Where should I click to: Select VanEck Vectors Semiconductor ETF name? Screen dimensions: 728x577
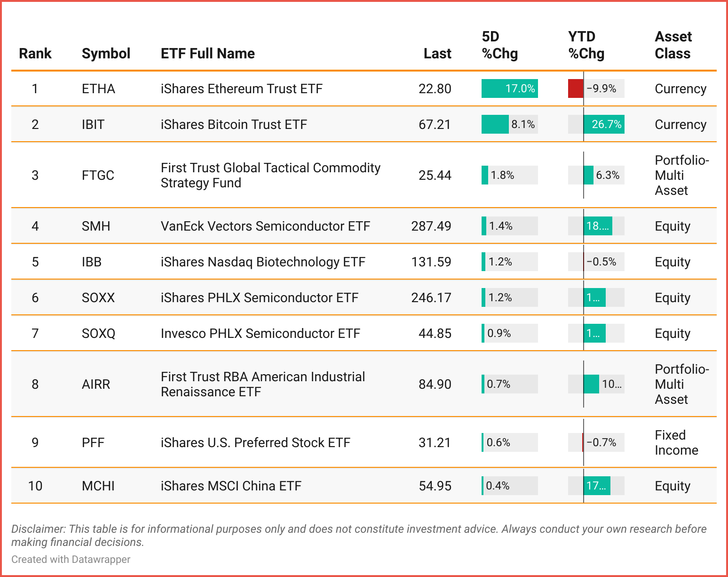[265, 226]
